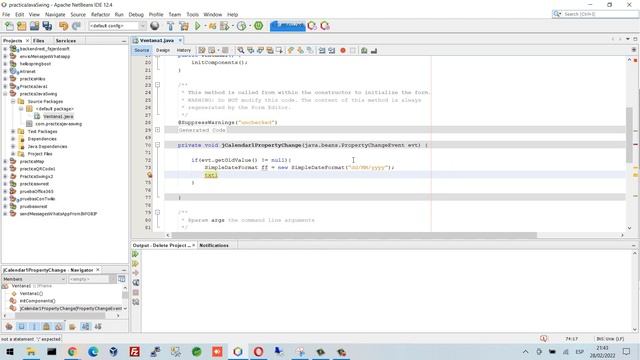Select the Source view button
The image size is (640, 360).
click(x=142, y=50)
